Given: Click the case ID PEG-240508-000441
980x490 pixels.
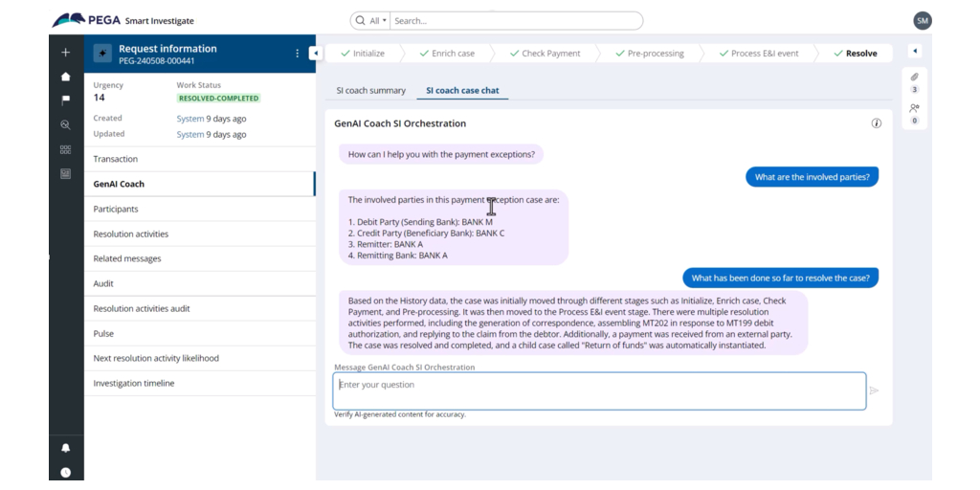Looking at the screenshot, I should click(x=156, y=61).
